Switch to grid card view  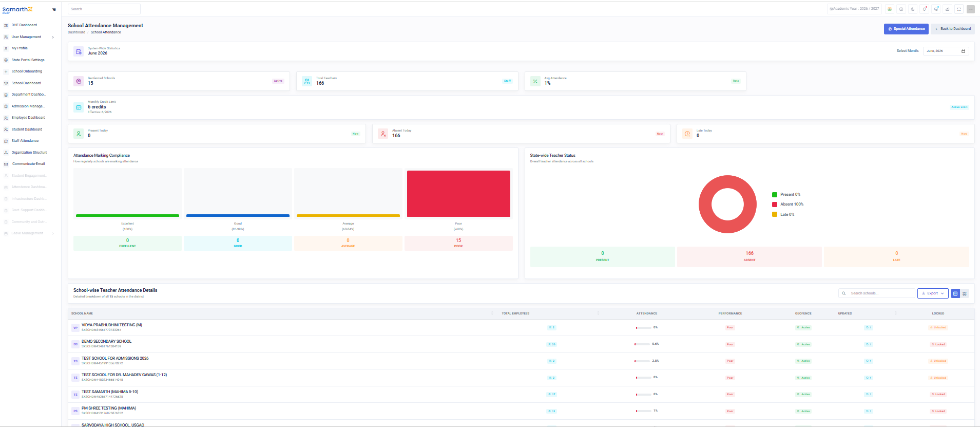coord(965,293)
